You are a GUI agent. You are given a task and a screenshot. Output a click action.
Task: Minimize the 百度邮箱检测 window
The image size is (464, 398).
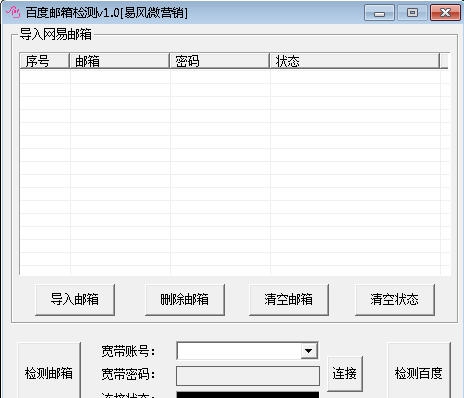pyautogui.click(x=379, y=13)
